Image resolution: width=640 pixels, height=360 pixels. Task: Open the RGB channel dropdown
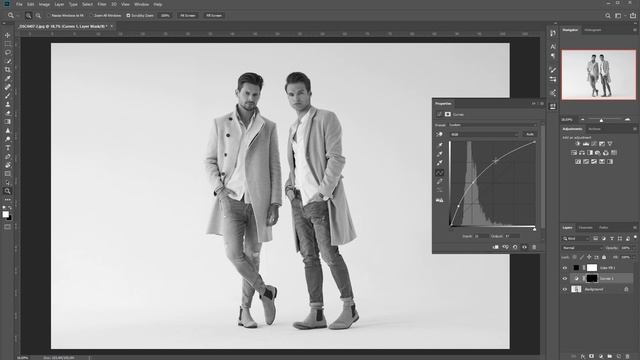(484, 134)
